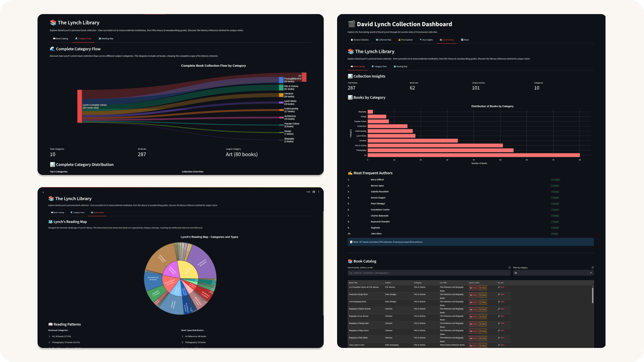The image size is (644, 362).
Task: Click the GitHub icon in the Reading Map window
Action: coord(314,192)
